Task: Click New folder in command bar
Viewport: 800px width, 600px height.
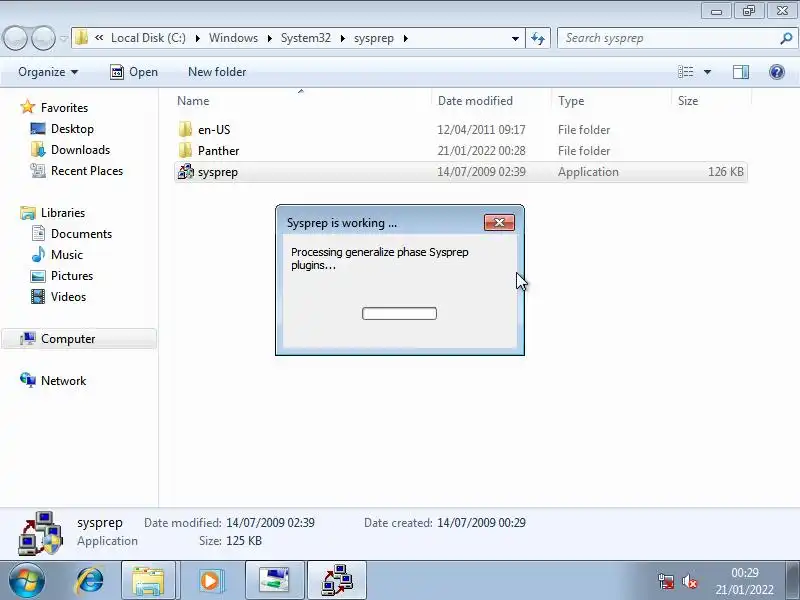Action: [x=217, y=72]
